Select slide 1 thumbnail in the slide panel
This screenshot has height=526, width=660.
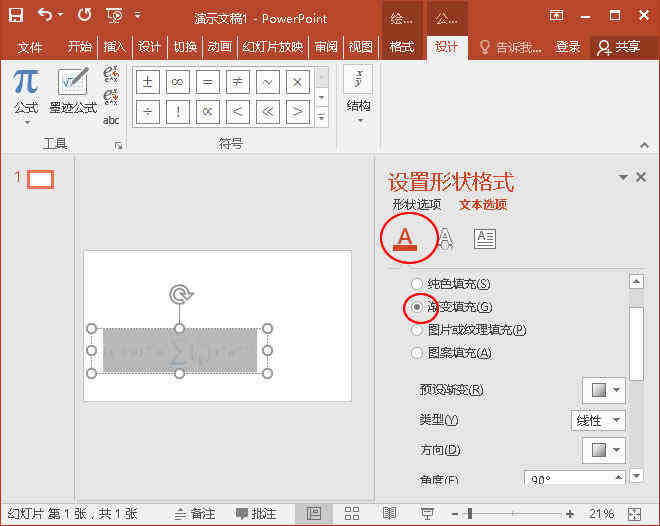pos(40,180)
